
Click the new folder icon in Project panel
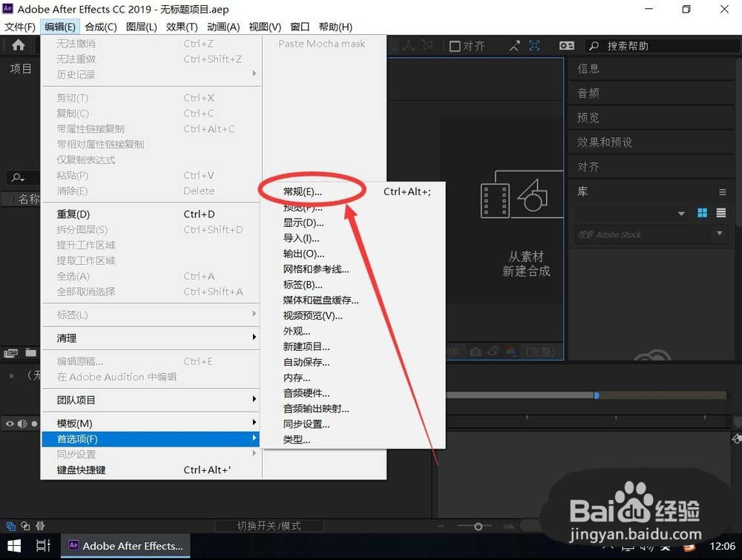point(30,352)
